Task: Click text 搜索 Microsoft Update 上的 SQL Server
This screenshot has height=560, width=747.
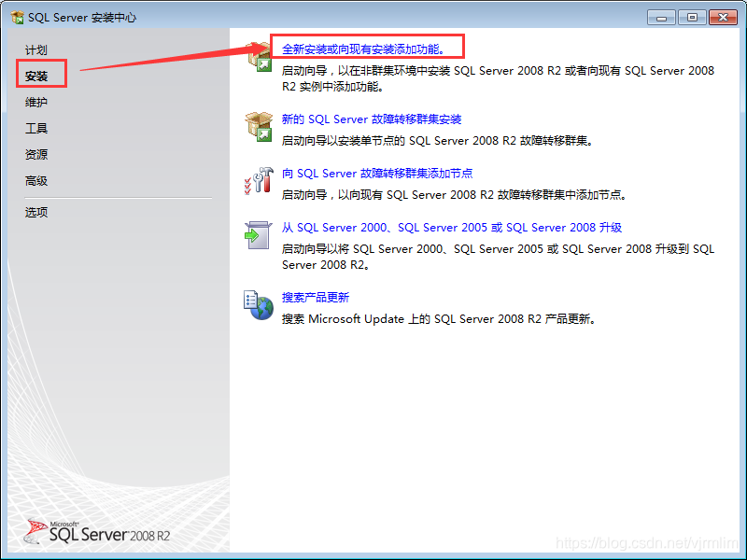Action: click(439, 319)
